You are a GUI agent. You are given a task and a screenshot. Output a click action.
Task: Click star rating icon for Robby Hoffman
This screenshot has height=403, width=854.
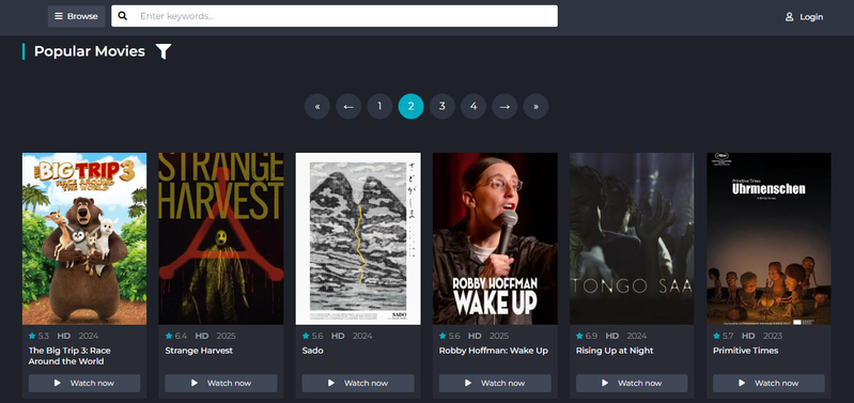coord(443,335)
